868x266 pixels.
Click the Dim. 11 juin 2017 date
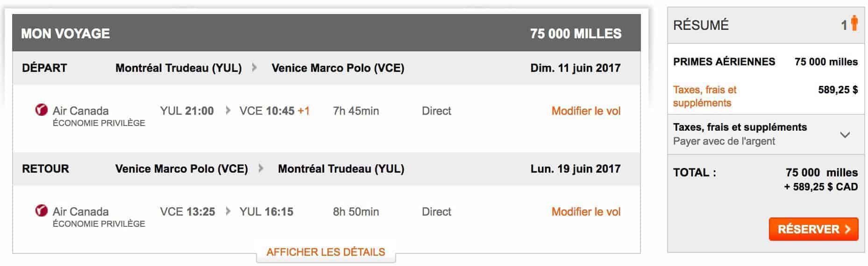[x=575, y=68]
